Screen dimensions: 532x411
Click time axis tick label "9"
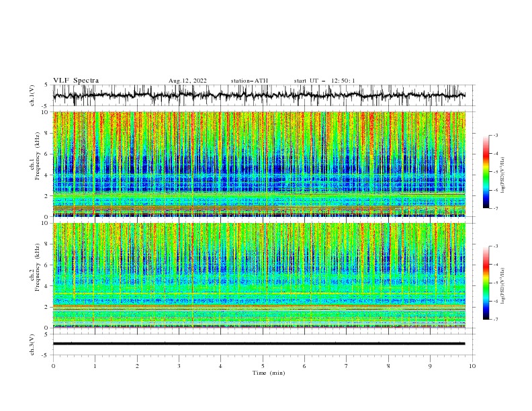[430, 366]
